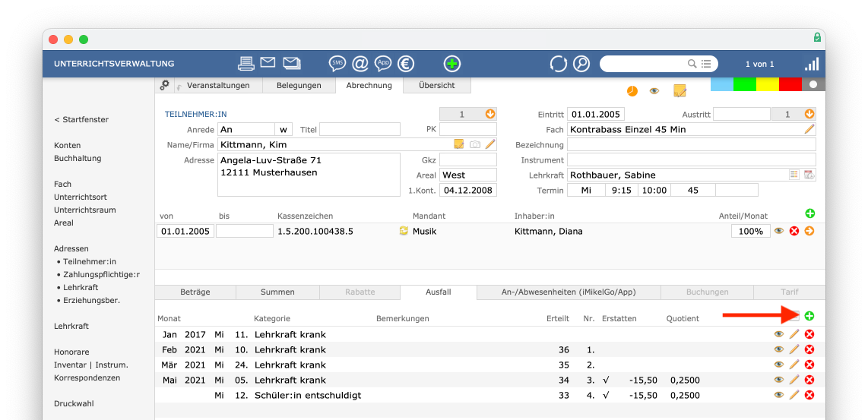Add new record with toolbar green plus

[452, 64]
